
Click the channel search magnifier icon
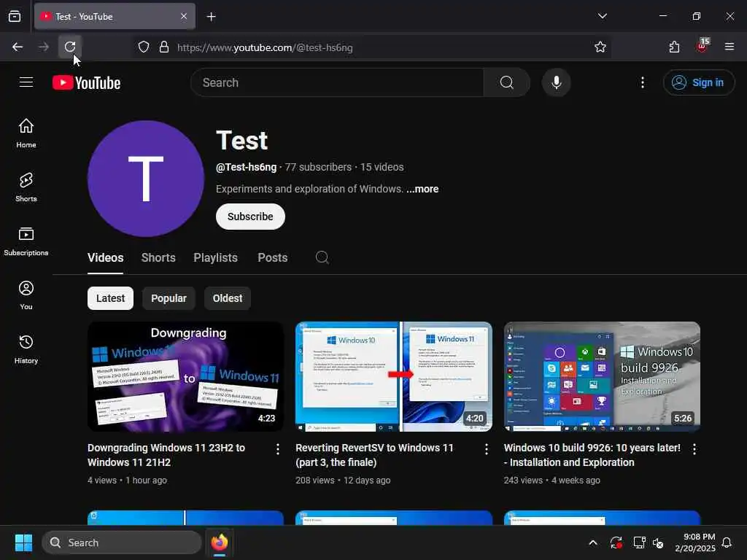(322, 257)
